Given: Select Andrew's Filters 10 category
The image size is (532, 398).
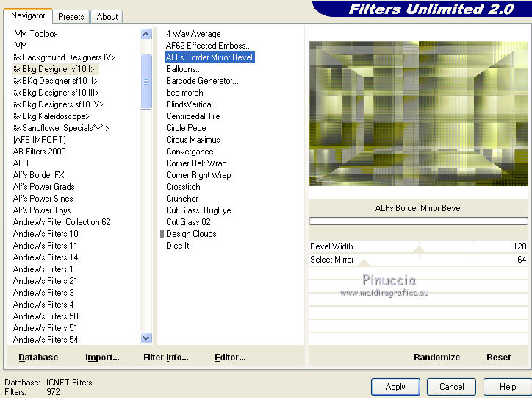Looking at the screenshot, I should point(46,234).
